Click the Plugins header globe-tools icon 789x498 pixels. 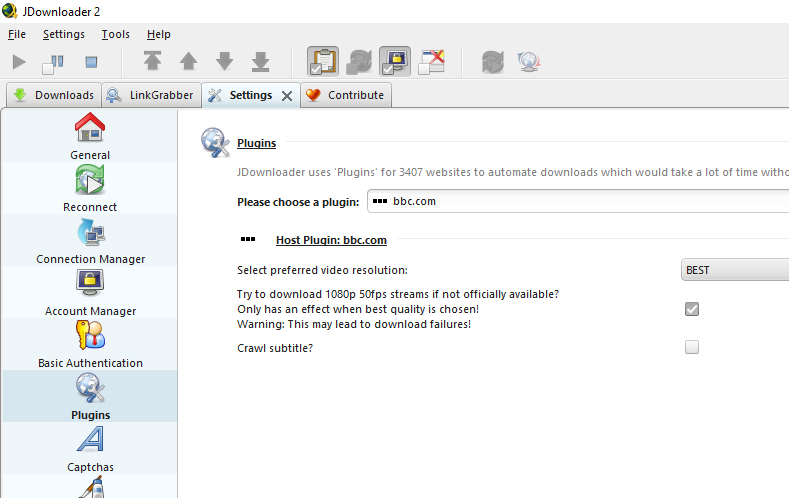(215, 142)
